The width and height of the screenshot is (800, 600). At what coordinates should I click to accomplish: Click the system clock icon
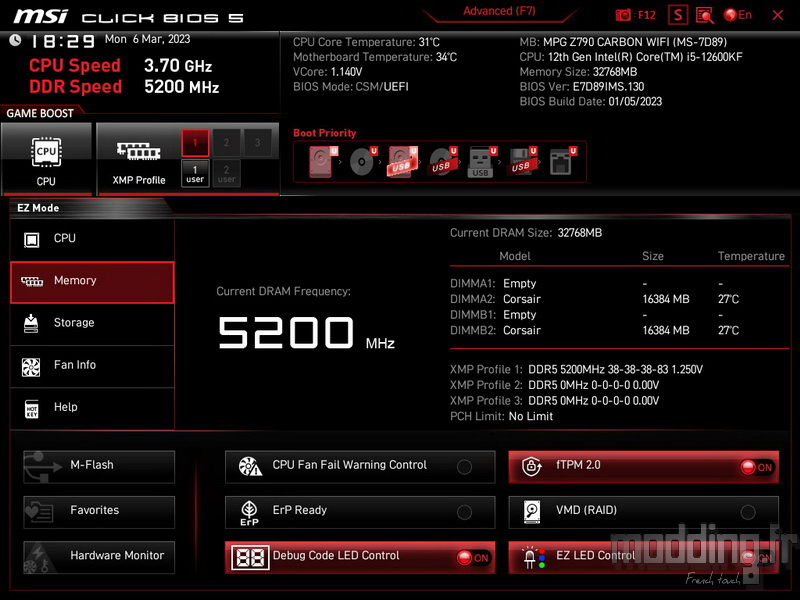click(15, 40)
